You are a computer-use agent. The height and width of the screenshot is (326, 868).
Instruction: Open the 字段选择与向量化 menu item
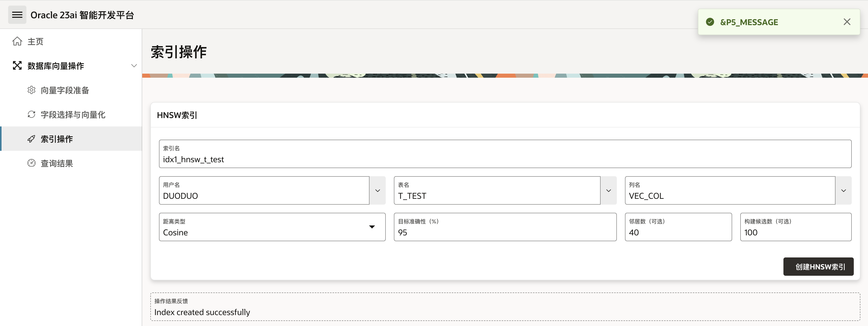[x=73, y=115]
